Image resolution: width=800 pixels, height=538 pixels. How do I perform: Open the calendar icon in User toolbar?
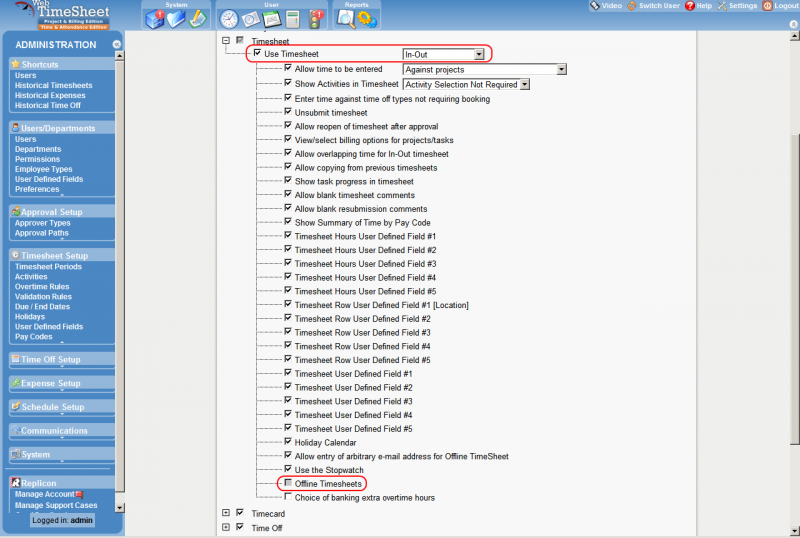pos(272,19)
